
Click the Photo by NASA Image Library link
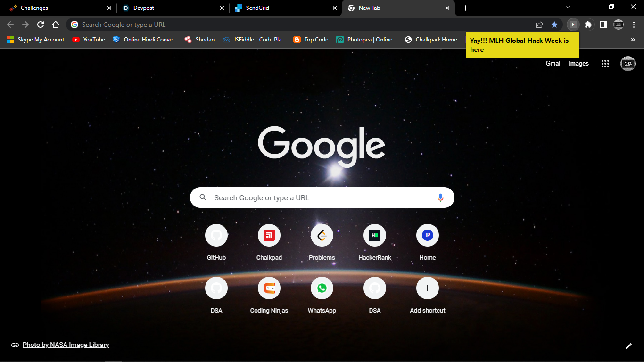pyautogui.click(x=66, y=345)
